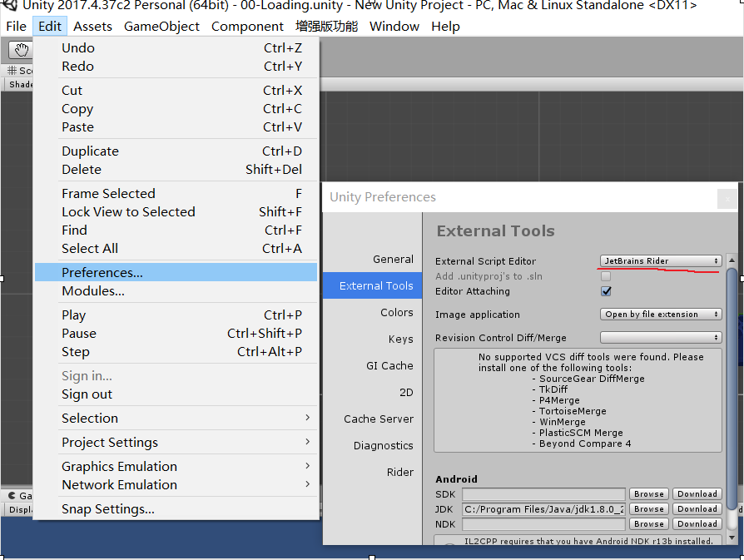Select the Hand tool in toolbar
This screenshot has height=560, width=744.
coord(21,49)
